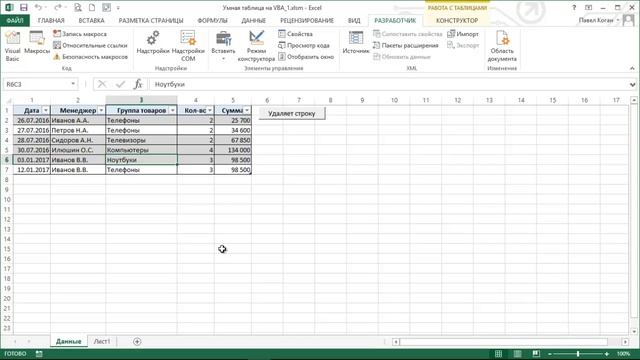Save the workbook from quick access toolbar
The height and width of the screenshot is (360, 640).
[x=24, y=8]
